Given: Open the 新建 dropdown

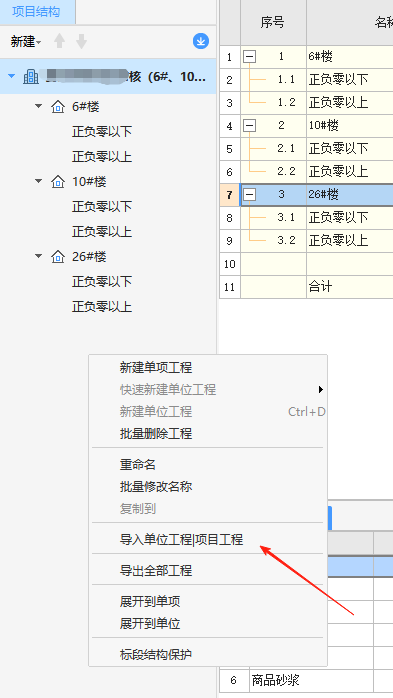Looking at the screenshot, I should [26, 42].
